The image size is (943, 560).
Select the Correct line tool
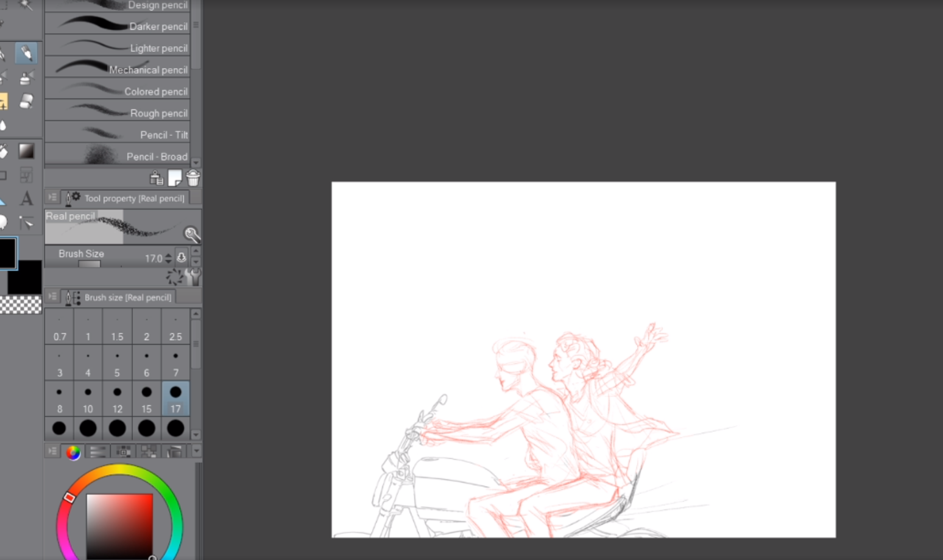tap(26, 223)
